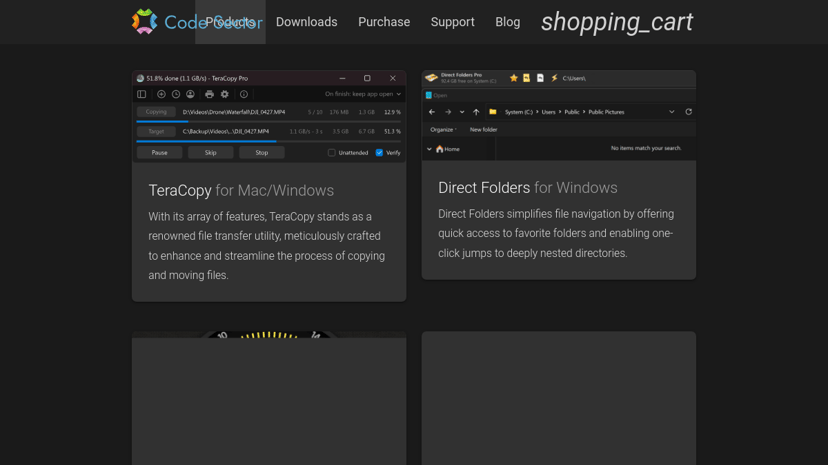Skip the current file in TeraCopy
828x465 pixels.
point(211,153)
